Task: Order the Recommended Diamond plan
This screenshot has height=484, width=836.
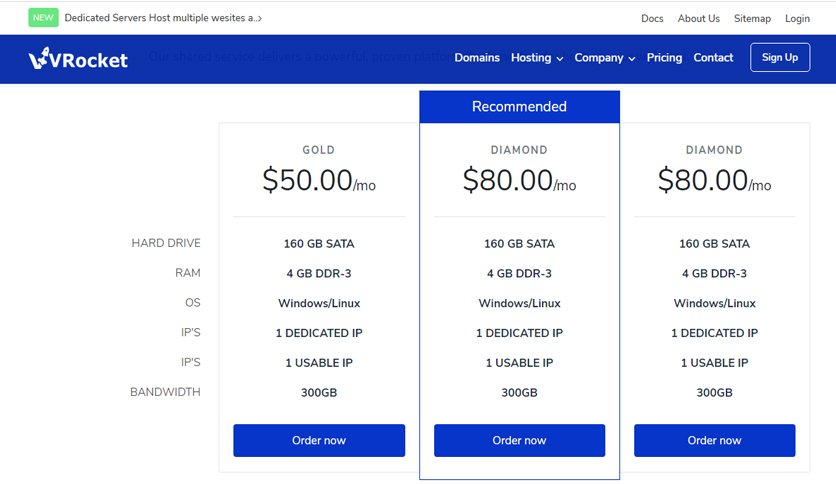Action: click(519, 440)
